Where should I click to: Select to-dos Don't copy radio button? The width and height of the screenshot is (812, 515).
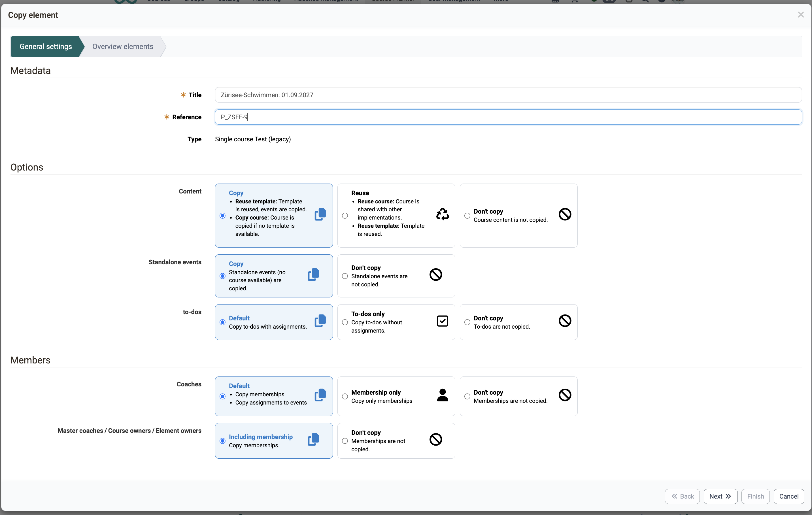point(467,322)
